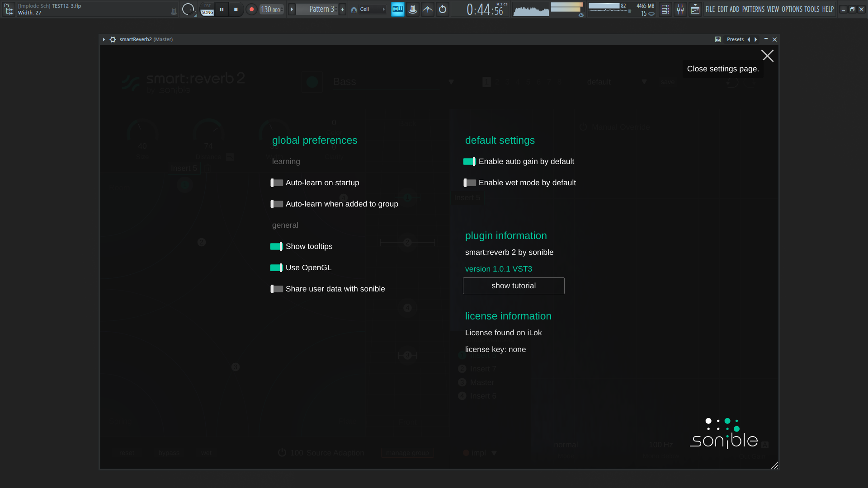Screen dimensions: 868x488
Task: Click the plus button next to Pattern 3
Action: (342, 9)
